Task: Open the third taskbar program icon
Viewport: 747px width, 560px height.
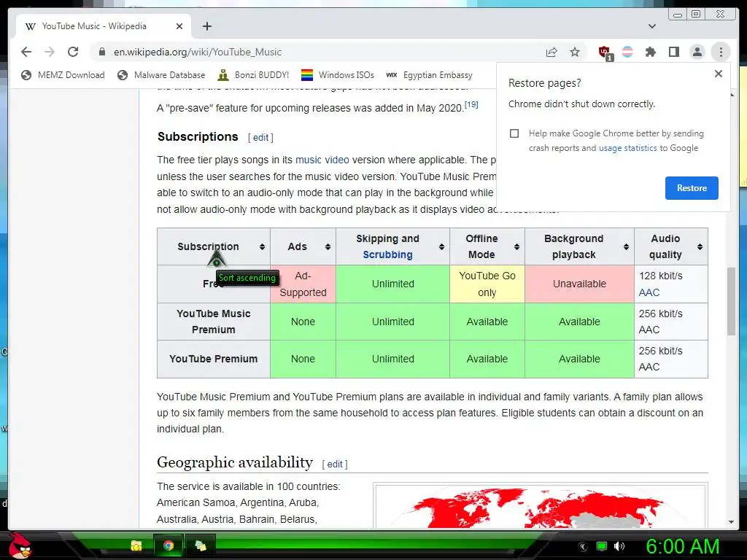Action: [200, 545]
